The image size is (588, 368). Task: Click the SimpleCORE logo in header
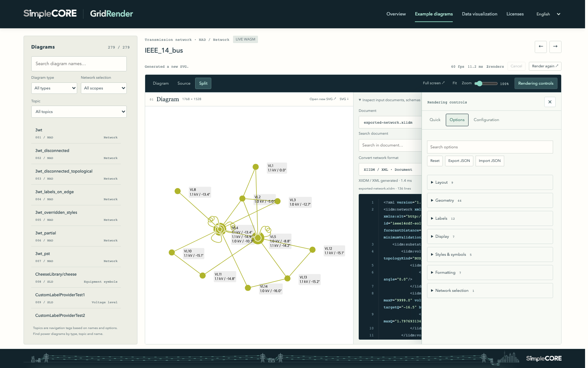(50, 14)
